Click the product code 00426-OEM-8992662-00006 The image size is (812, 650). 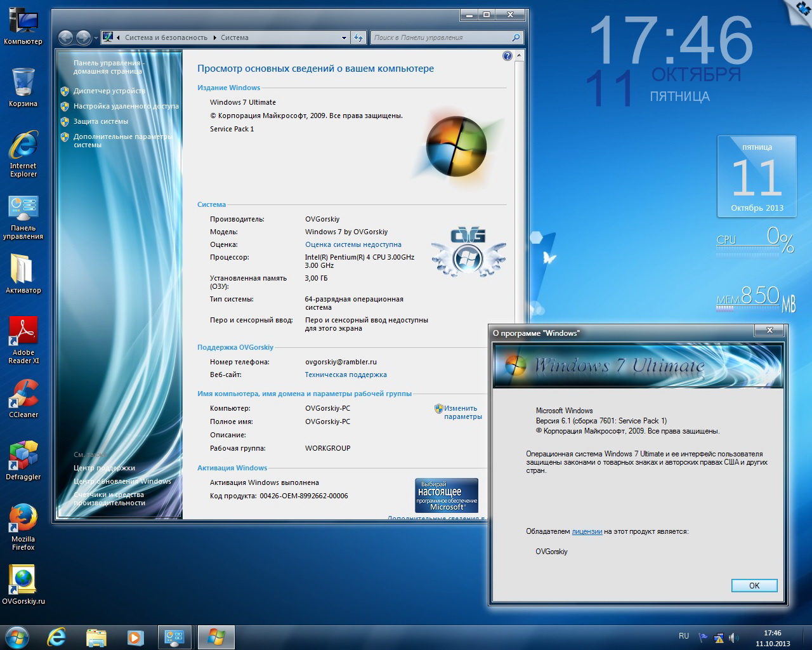click(x=304, y=496)
